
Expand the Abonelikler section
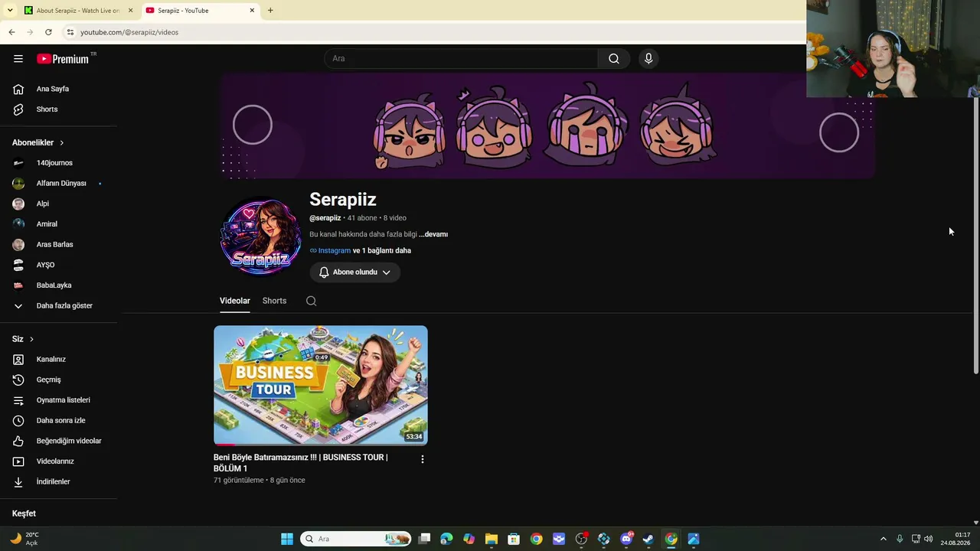click(38, 142)
